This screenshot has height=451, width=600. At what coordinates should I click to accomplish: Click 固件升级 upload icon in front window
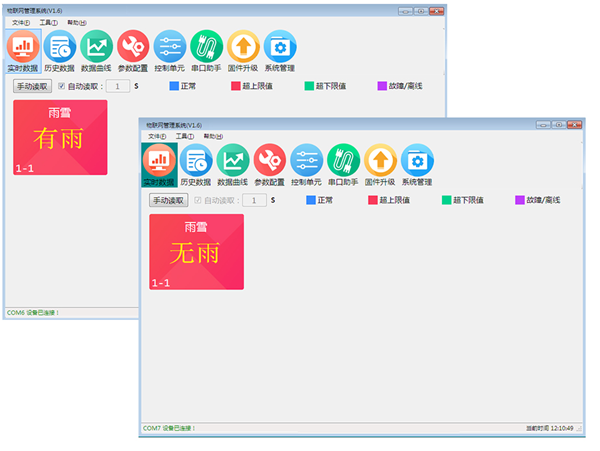[x=380, y=162]
